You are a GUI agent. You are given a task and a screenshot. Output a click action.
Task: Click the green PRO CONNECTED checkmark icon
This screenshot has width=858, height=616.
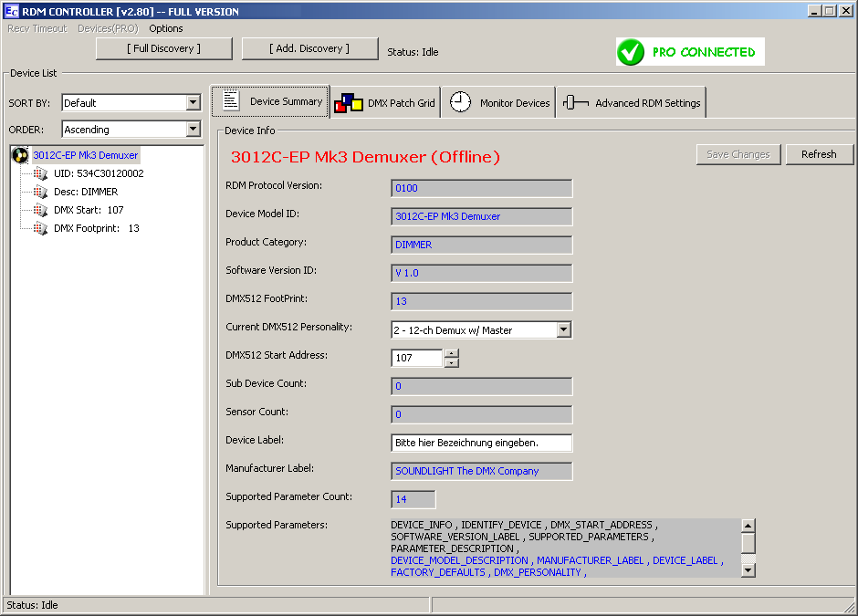click(631, 52)
